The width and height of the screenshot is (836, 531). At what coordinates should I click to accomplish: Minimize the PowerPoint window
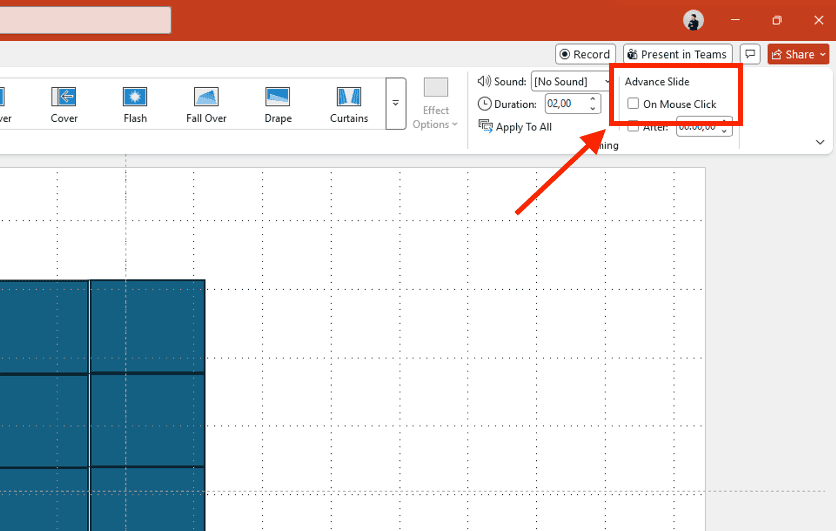735,20
